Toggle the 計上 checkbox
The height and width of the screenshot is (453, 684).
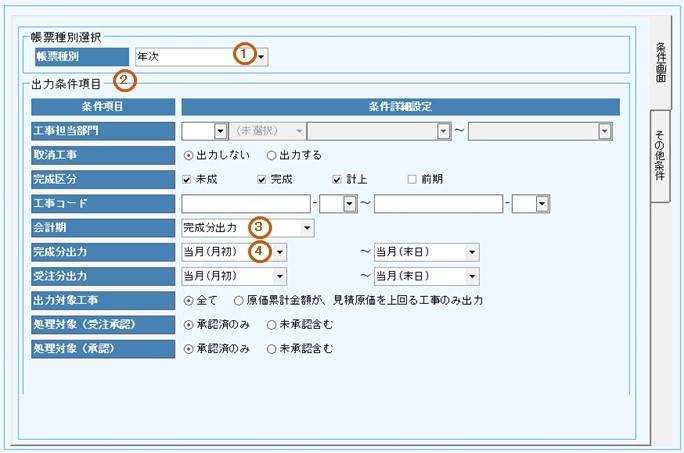[337, 179]
